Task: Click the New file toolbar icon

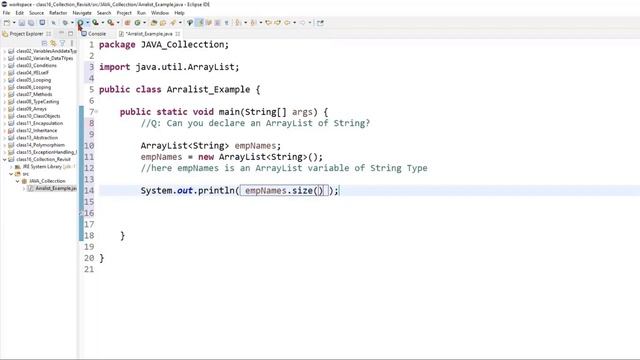Action: (x=7, y=23)
